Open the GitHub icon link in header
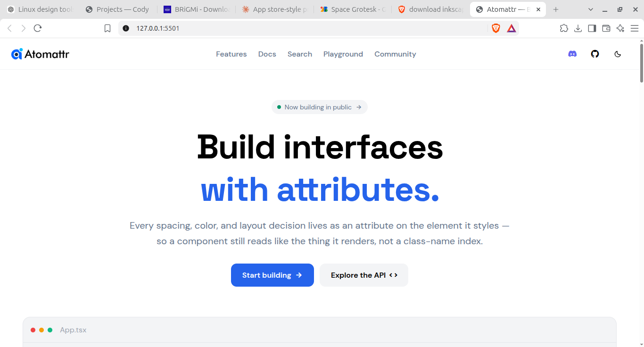 595,54
